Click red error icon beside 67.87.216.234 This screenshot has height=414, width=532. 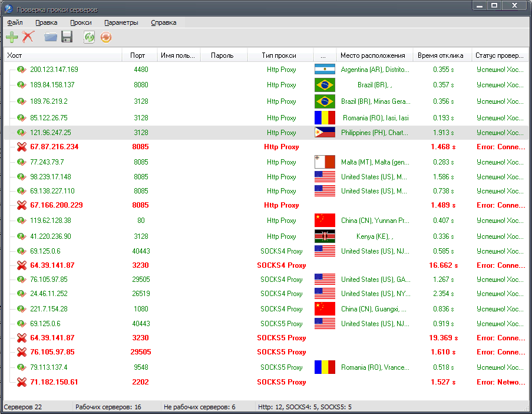(22, 147)
